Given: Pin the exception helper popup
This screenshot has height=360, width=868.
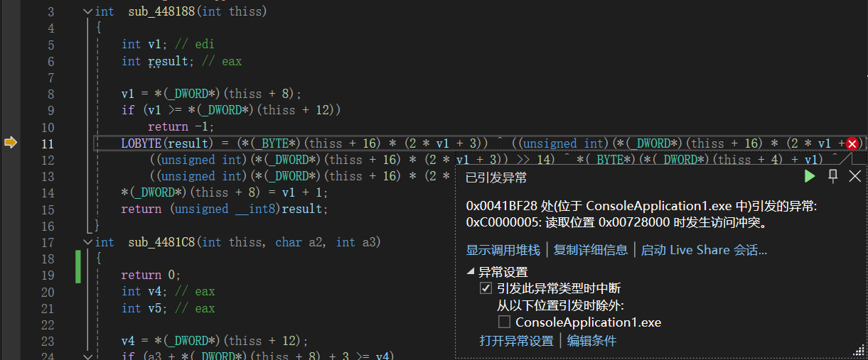Looking at the screenshot, I should pyautogui.click(x=833, y=176).
